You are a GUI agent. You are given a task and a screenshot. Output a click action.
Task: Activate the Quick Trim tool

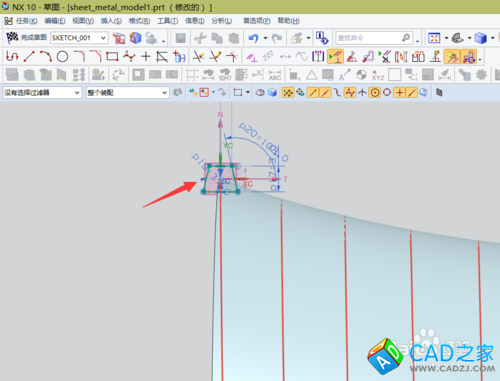click(x=198, y=56)
